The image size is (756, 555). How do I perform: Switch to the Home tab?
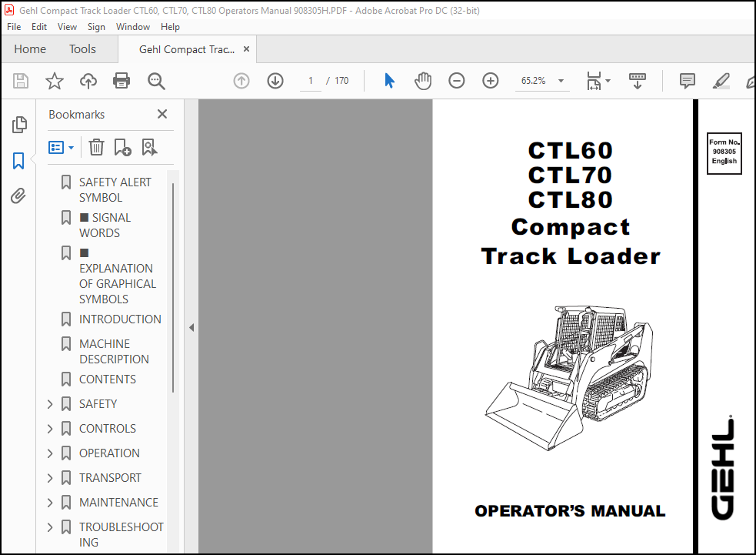click(x=30, y=48)
